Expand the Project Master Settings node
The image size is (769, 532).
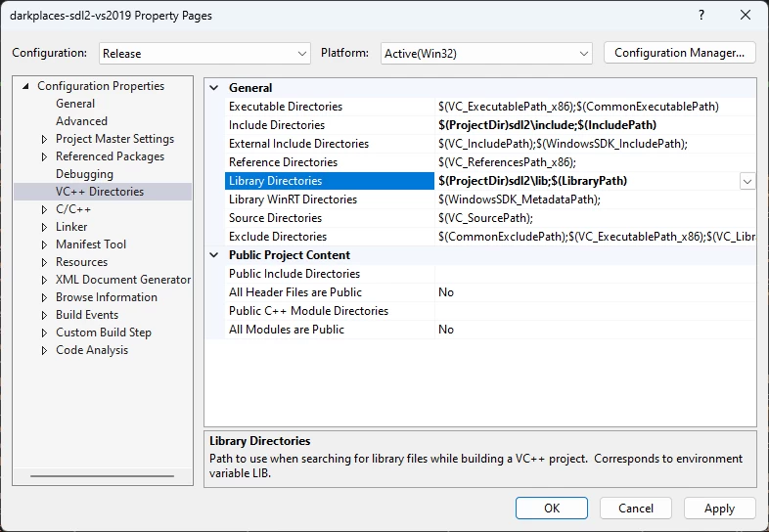(x=44, y=139)
